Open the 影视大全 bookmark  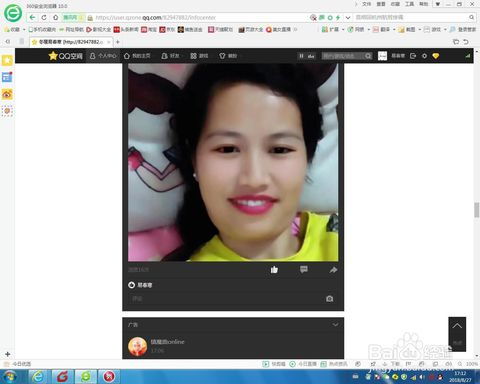coord(99,29)
